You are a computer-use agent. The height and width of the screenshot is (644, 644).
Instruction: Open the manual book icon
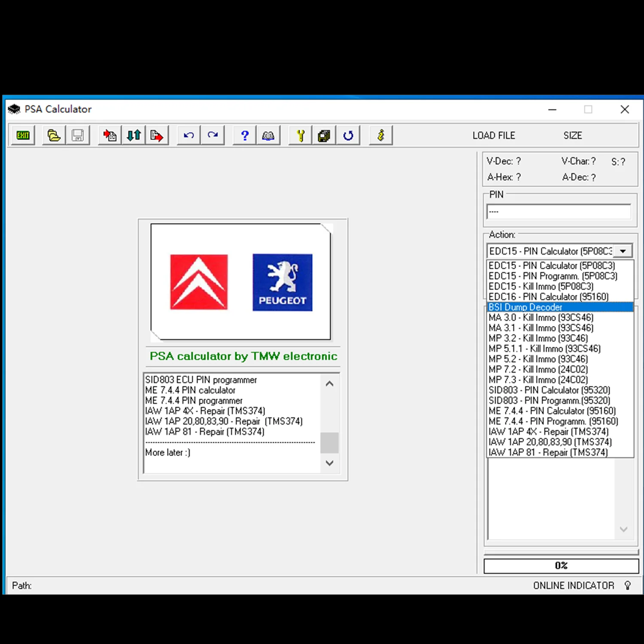[268, 136]
